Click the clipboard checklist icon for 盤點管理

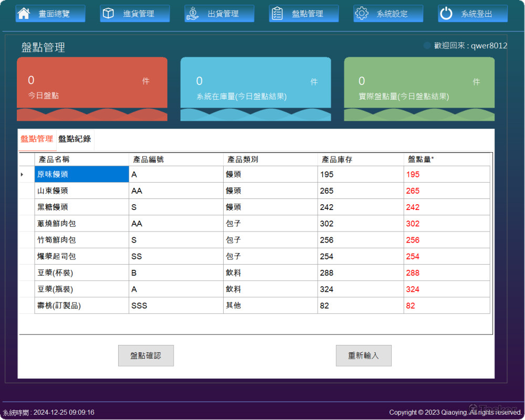click(277, 14)
